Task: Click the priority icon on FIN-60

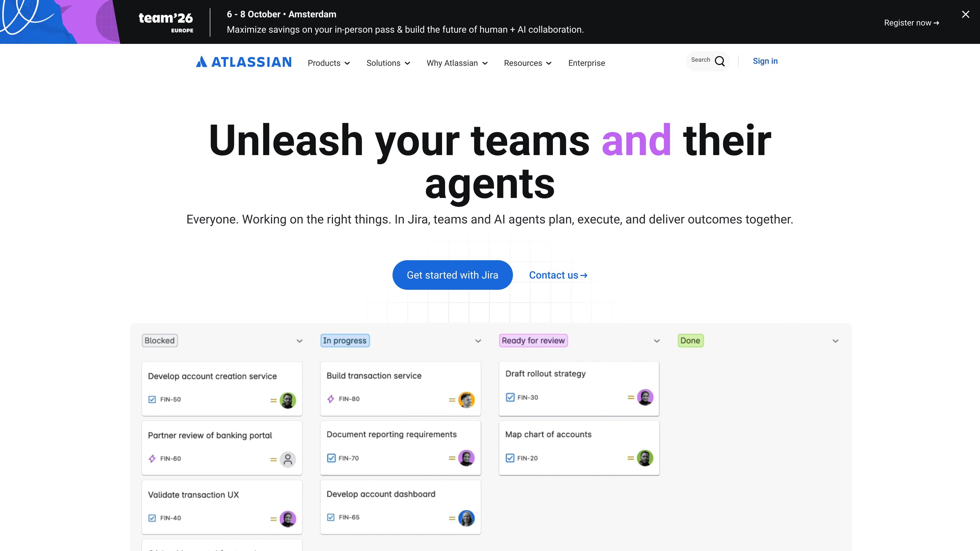Action: pyautogui.click(x=274, y=460)
